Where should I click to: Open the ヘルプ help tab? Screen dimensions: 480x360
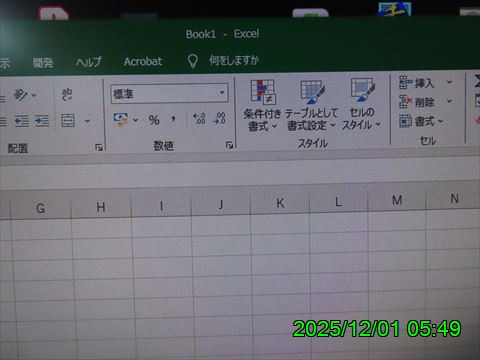88,62
